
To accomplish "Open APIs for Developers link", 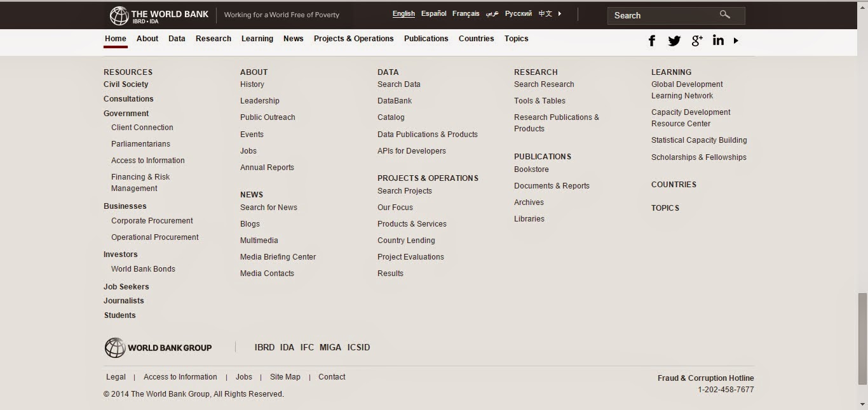I will pos(412,151).
